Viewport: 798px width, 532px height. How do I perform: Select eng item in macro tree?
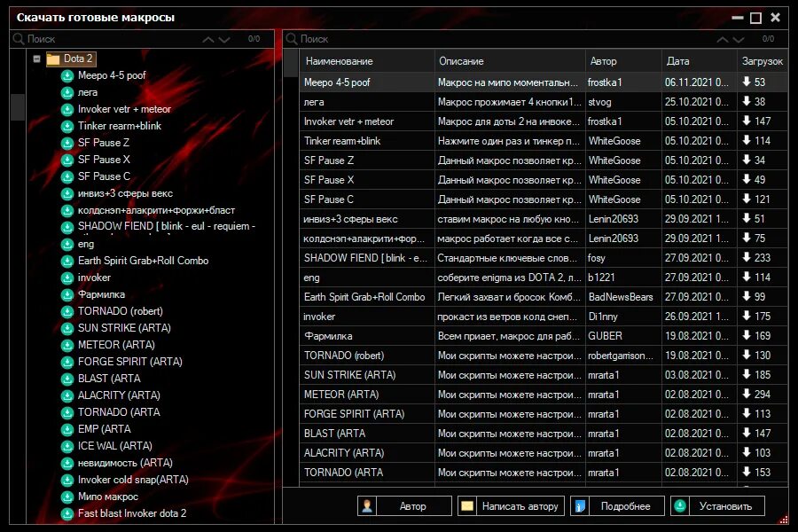[85, 244]
